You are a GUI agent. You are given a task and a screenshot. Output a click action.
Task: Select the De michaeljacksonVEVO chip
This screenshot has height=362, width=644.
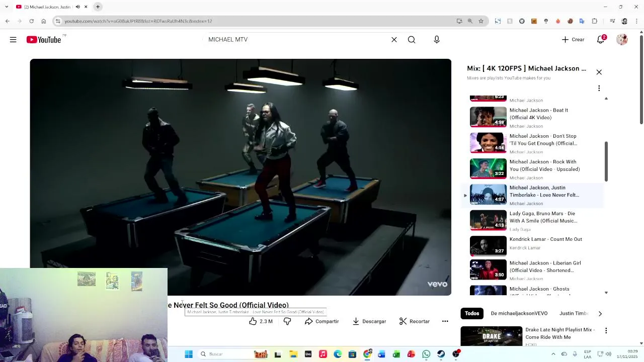(519, 313)
